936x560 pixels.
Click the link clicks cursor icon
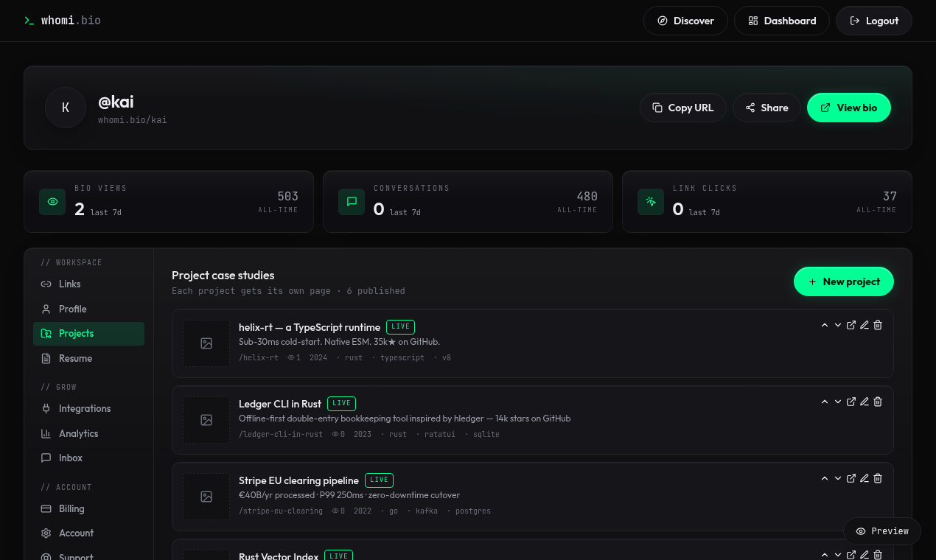coord(651,202)
